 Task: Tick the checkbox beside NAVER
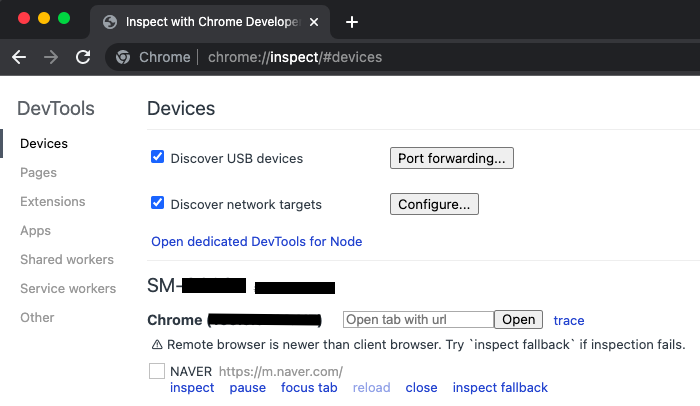click(157, 371)
